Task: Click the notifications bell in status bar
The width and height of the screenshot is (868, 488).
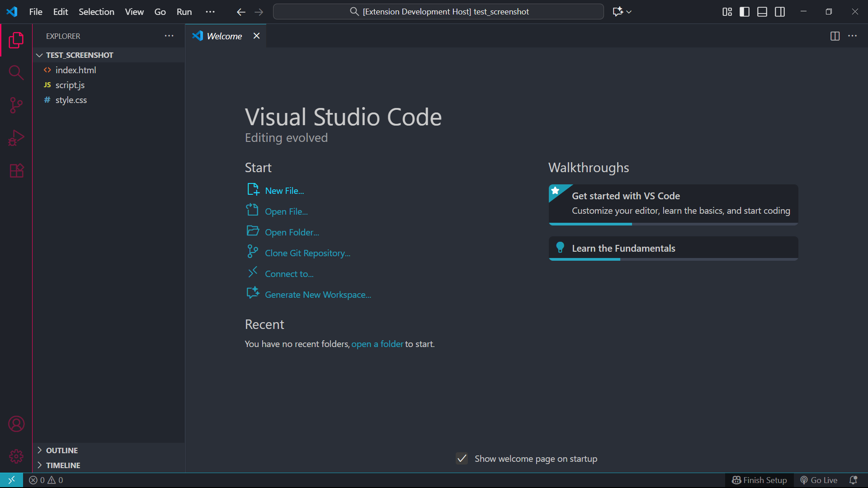Action: (x=853, y=480)
